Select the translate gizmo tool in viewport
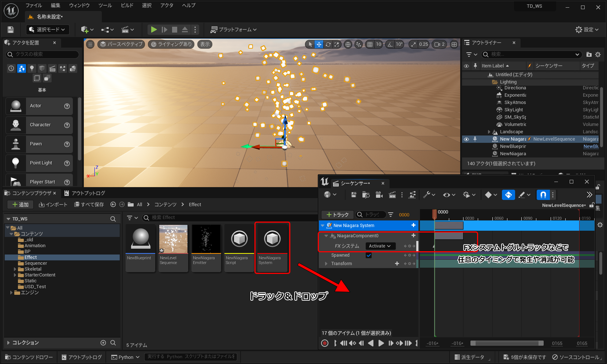This screenshot has width=607, height=364. click(319, 44)
